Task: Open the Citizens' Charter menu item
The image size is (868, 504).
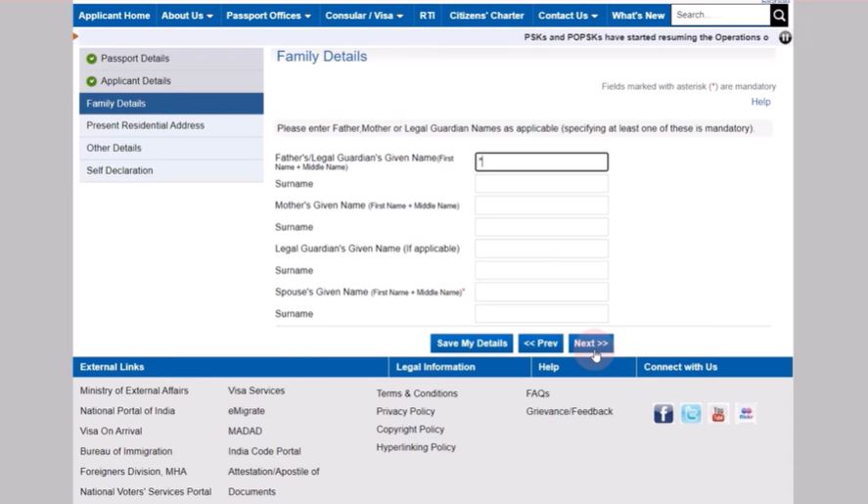Action: pos(486,16)
